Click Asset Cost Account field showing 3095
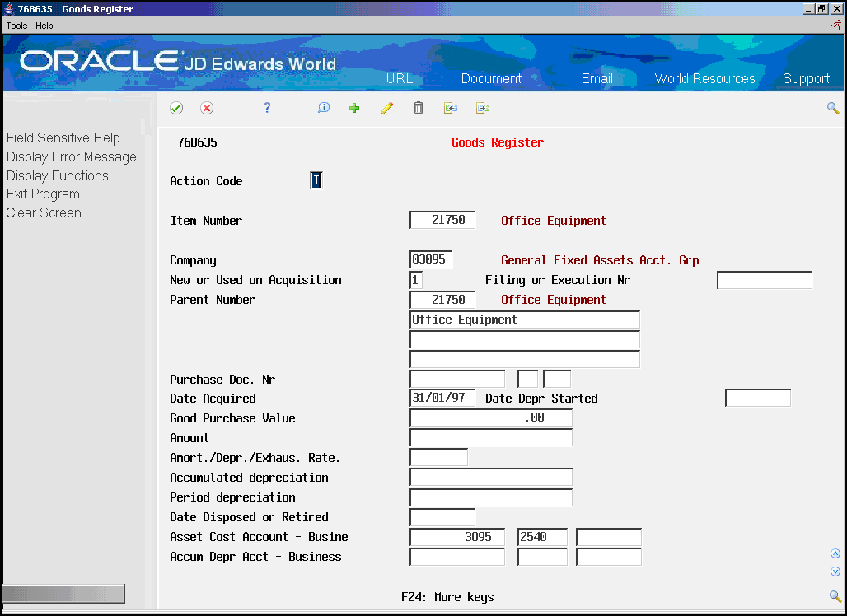847x616 pixels. point(457,537)
